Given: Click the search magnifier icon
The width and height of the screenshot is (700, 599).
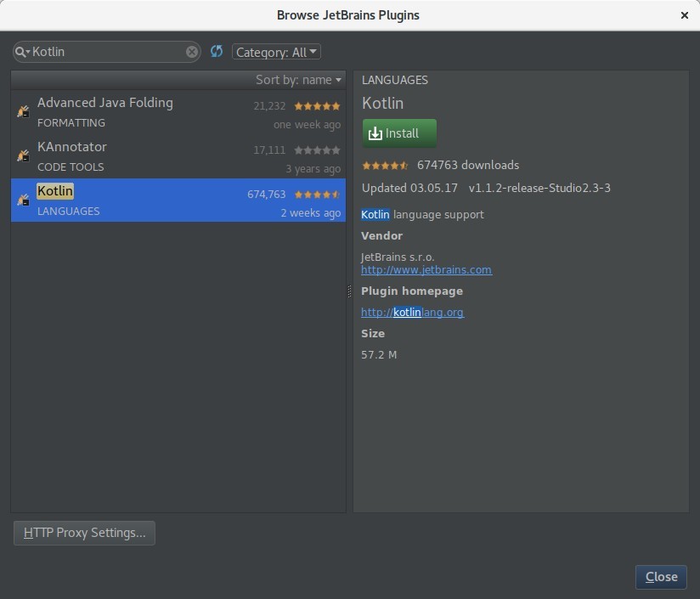Looking at the screenshot, I should [22, 52].
